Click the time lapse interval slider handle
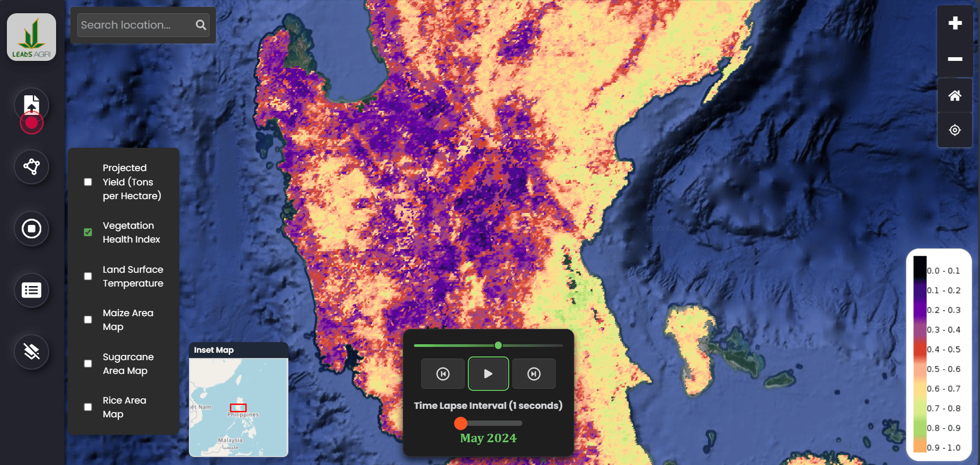This screenshot has width=980, height=465. [x=461, y=423]
